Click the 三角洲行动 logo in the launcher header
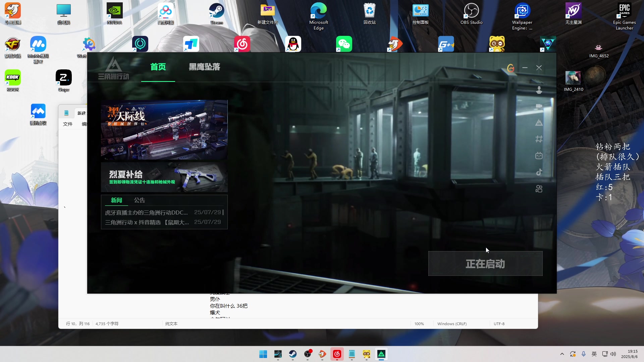Viewport: 644px width, 362px height. 114,68
